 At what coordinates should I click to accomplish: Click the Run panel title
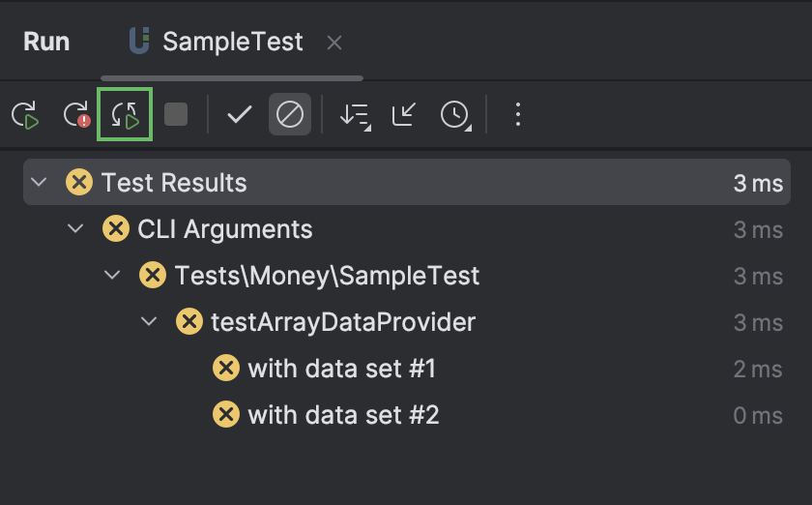(x=46, y=42)
